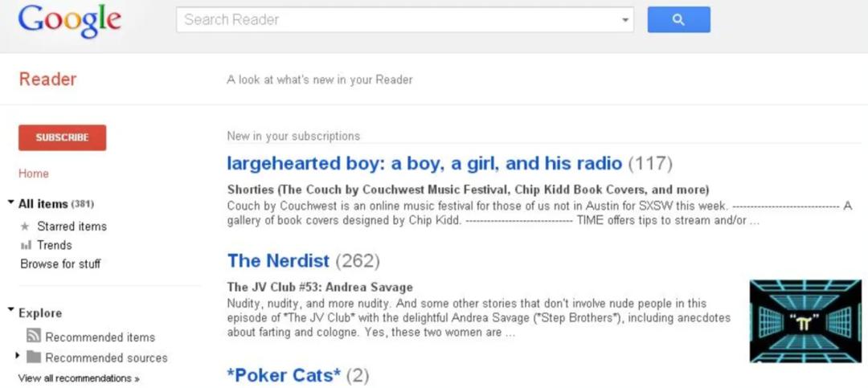Click the Google logo

(x=70, y=21)
